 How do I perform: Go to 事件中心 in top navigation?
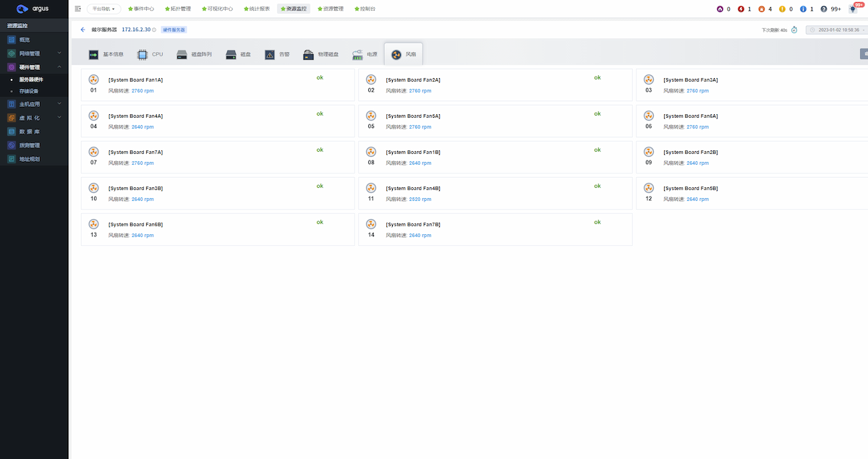(x=140, y=9)
